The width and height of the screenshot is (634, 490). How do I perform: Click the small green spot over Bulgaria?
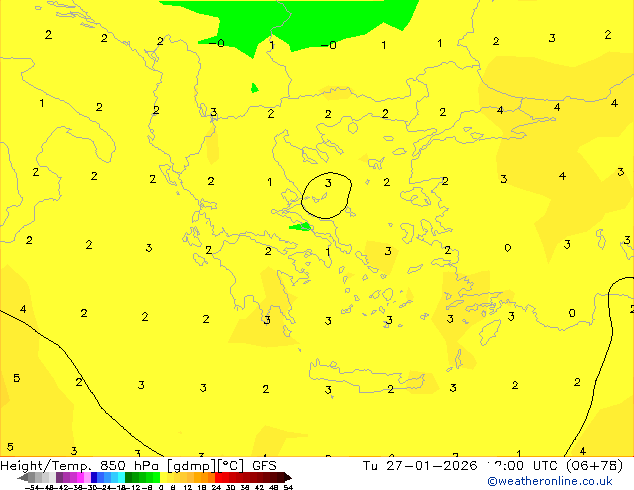(x=254, y=88)
